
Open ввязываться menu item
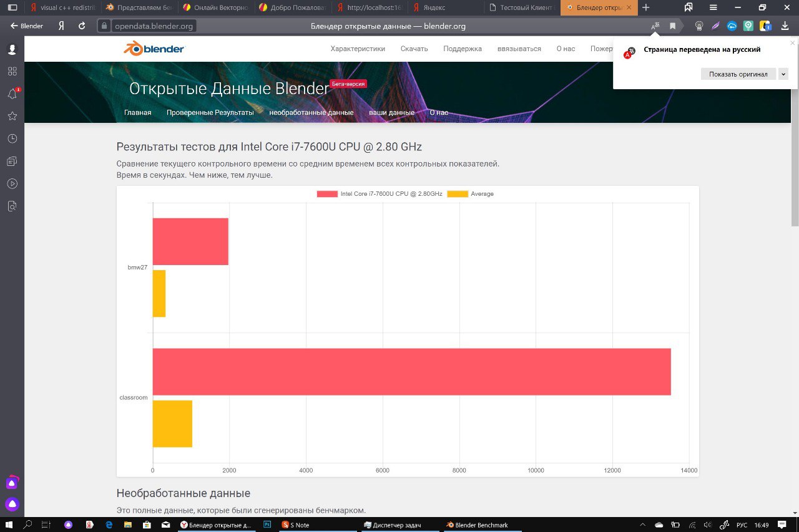click(519, 49)
